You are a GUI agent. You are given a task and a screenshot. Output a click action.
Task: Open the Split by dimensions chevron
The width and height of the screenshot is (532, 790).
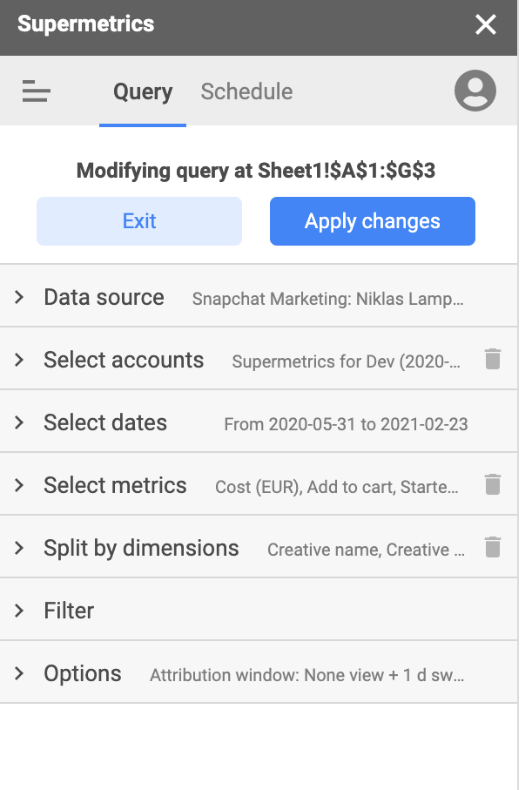pos(19,548)
